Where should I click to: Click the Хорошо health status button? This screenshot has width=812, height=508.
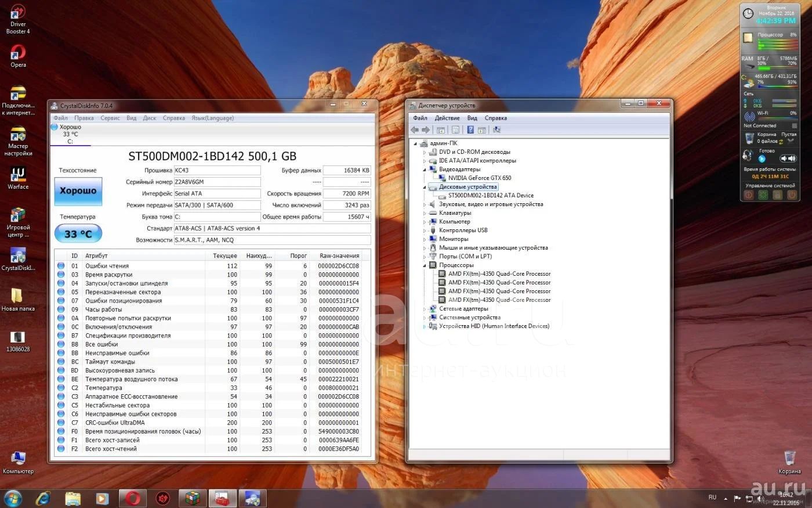tap(78, 191)
